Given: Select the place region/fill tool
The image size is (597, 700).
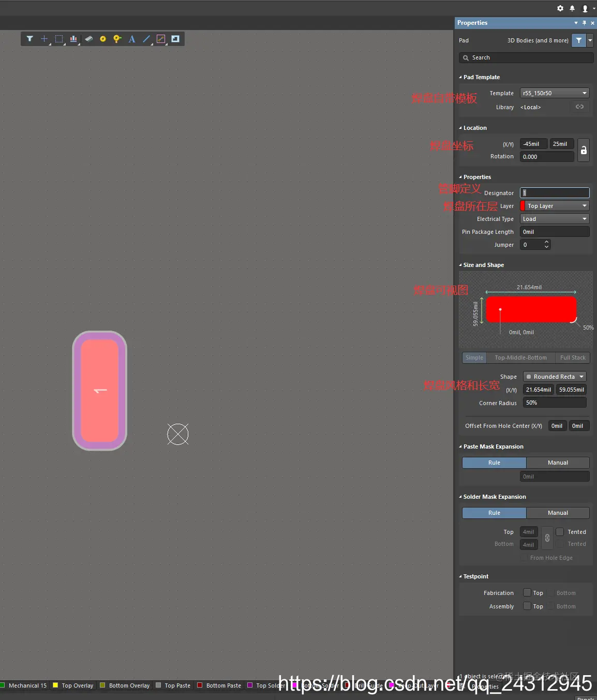Looking at the screenshot, I should click(175, 39).
